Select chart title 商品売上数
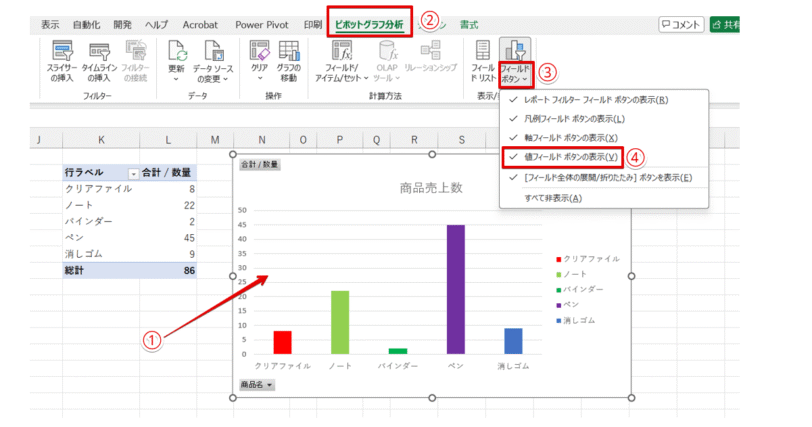The image size is (812, 427). pyautogui.click(x=431, y=188)
